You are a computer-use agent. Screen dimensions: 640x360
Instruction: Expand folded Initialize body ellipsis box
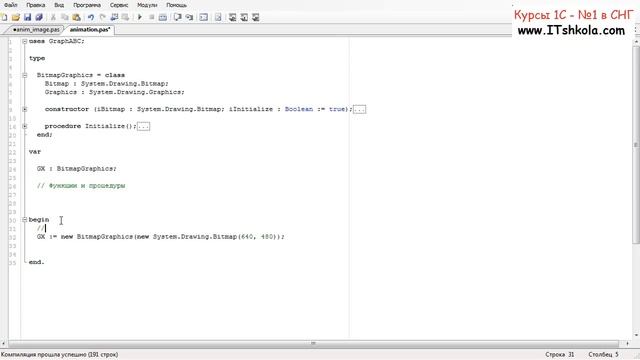[x=144, y=126]
